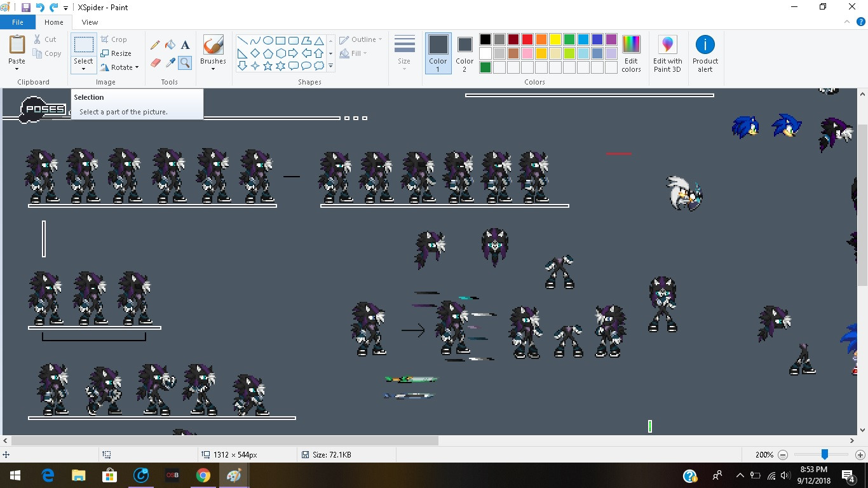The width and height of the screenshot is (868, 488).
Task: Pick the red color swatch
Action: (x=527, y=39)
